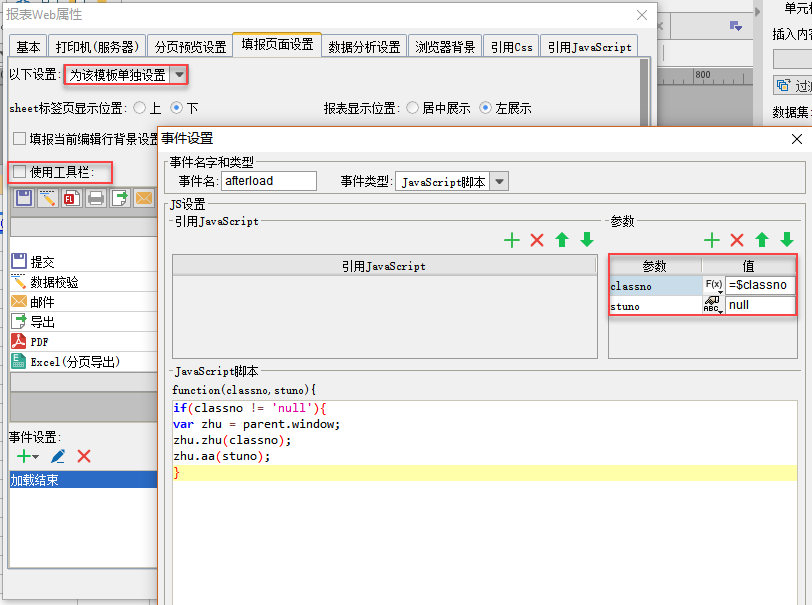Select sheet tab position 上 radio
The height and width of the screenshot is (605, 812).
139,108
